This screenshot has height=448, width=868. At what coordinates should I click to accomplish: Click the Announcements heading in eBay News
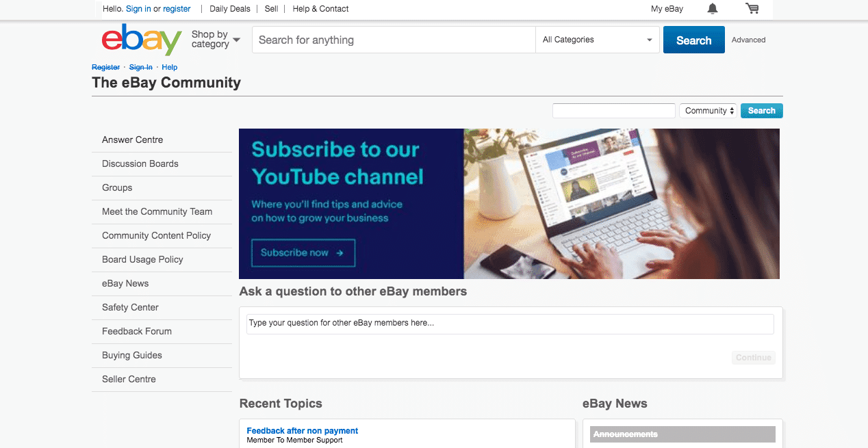[x=626, y=434]
